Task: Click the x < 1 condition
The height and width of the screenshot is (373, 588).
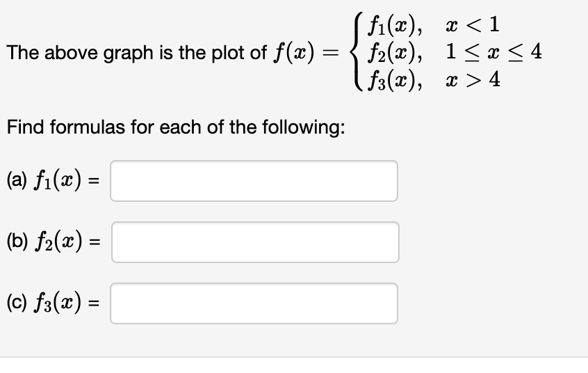Action: point(473,25)
